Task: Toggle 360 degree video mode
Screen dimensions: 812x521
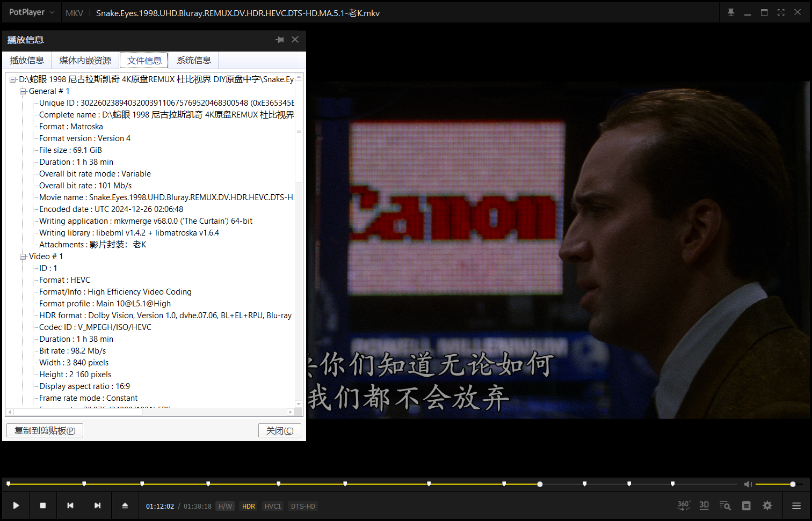Action: click(683, 505)
